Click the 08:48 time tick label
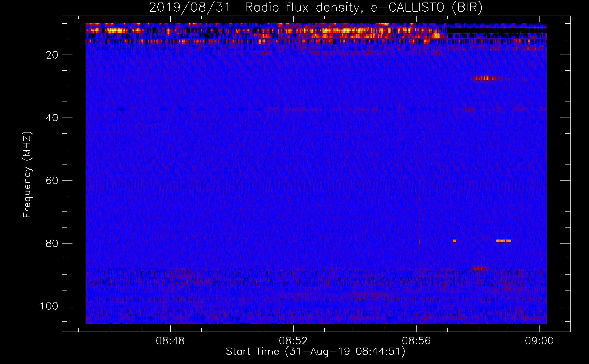The image size is (589, 364). (x=170, y=341)
